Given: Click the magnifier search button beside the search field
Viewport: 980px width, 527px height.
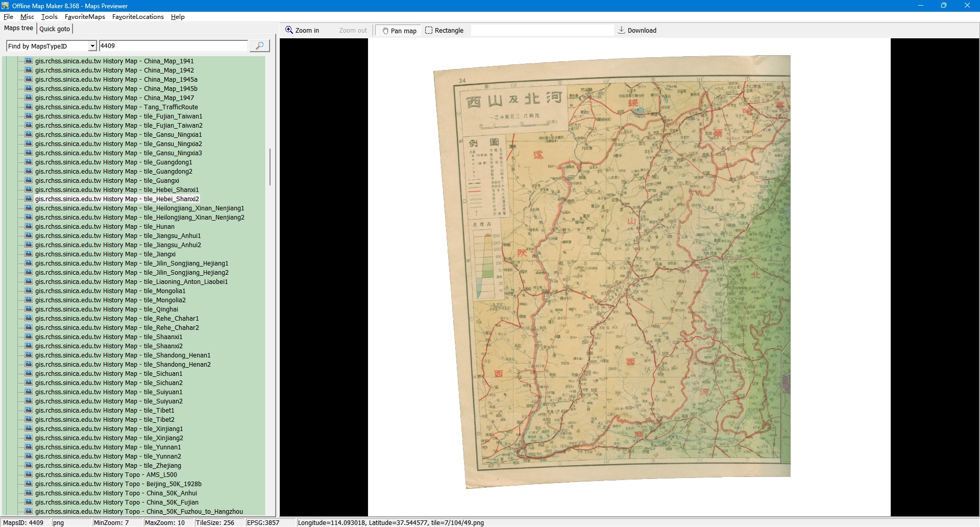Looking at the screenshot, I should pyautogui.click(x=259, y=46).
